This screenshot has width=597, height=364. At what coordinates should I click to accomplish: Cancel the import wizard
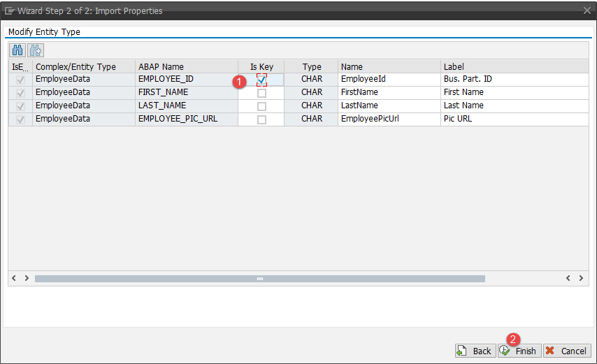pos(566,351)
